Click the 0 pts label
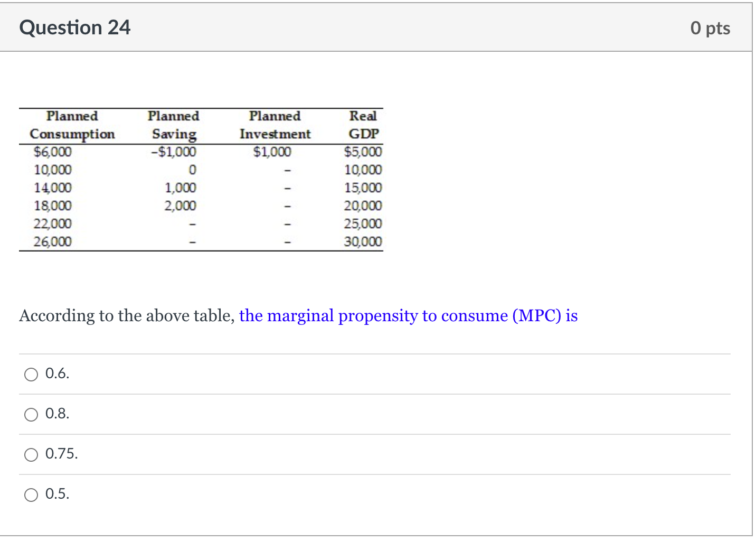 coord(710,27)
